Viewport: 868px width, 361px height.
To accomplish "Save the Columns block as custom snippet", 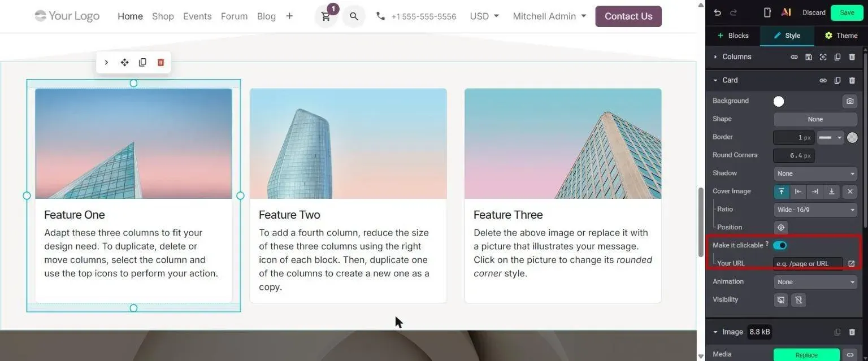I will tap(809, 57).
